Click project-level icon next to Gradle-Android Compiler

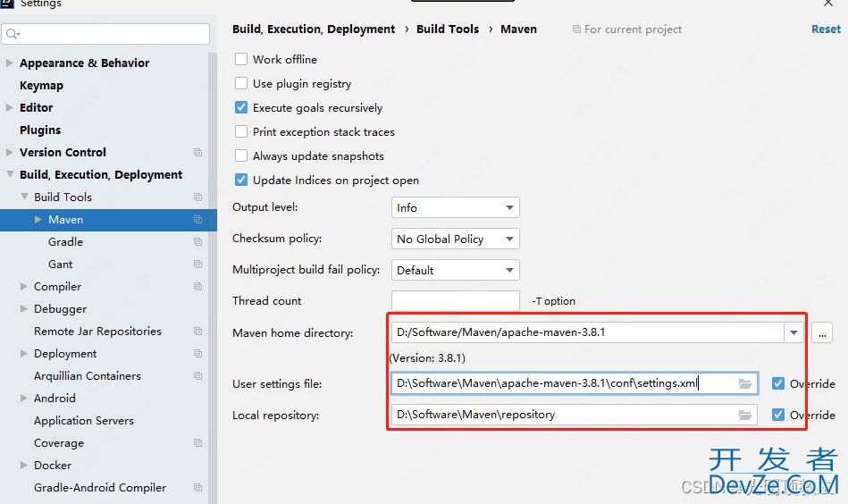(x=198, y=488)
